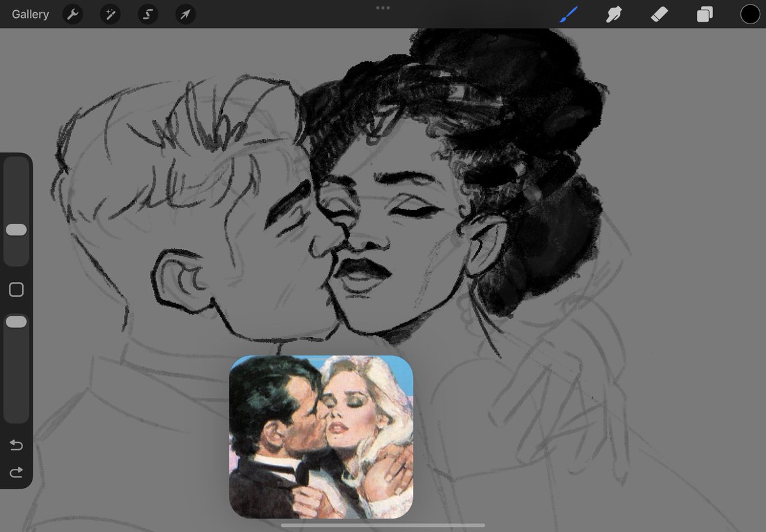This screenshot has width=766, height=532.
Task: Tap the three-dot multitasking indicator at top
Action: pos(383,8)
